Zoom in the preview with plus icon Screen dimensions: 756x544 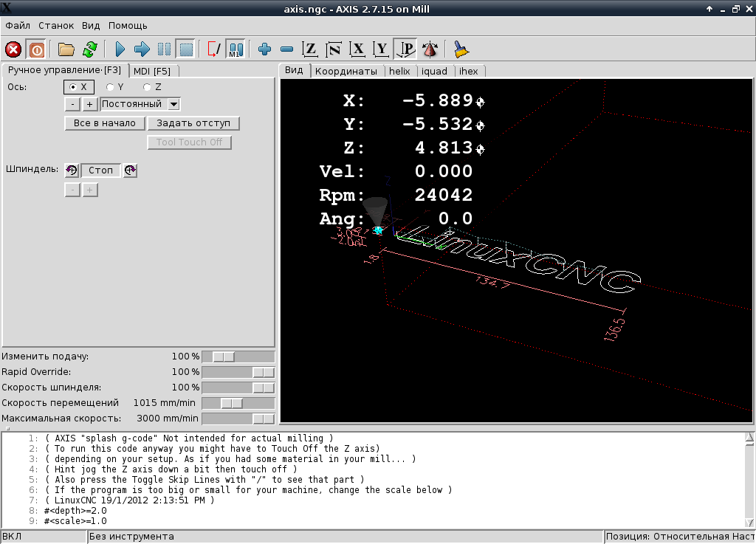[265, 49]
